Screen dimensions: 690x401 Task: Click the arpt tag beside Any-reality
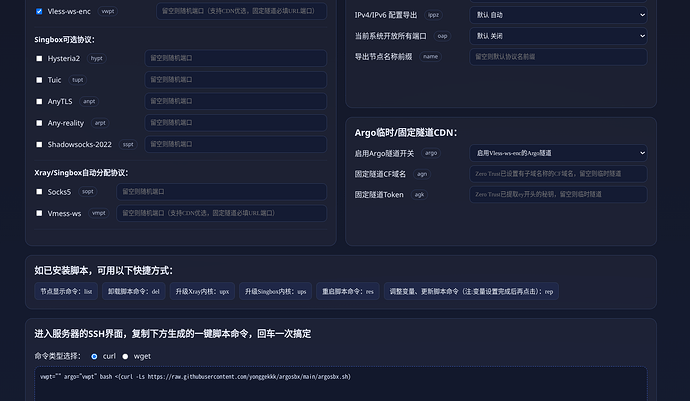pos(100,123)
